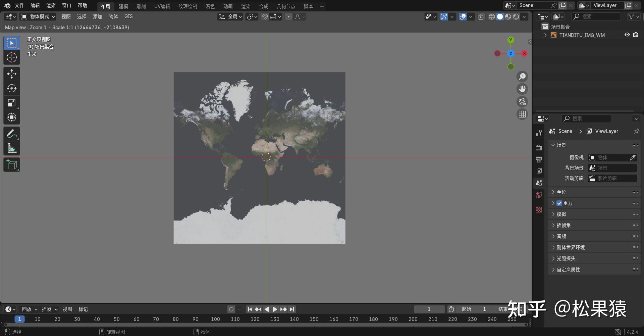The width and height of the screenshot is (644, 336).
Task: Toggle rendered viewport shading mode
Action: (x=516, y=16)
